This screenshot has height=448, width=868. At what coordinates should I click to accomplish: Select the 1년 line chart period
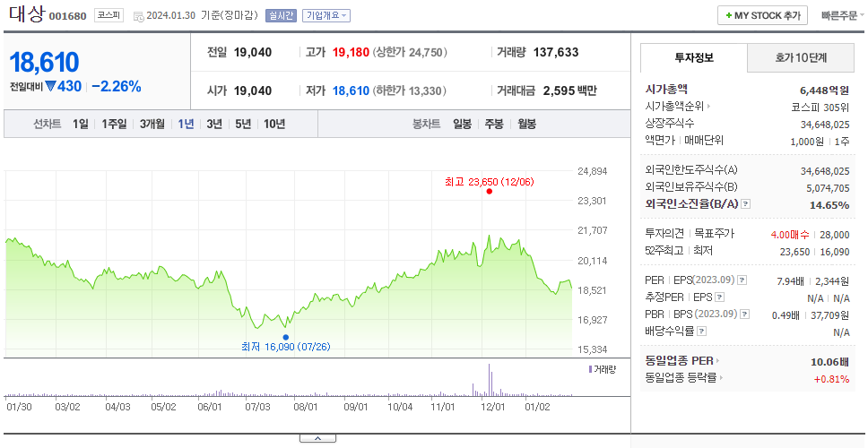(x=186, y=124)
